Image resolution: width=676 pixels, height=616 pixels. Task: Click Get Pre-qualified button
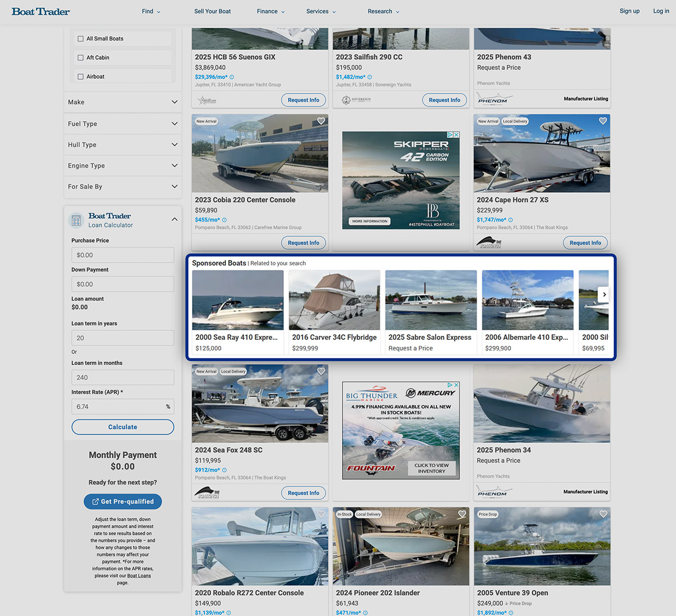pyautogui.click(x=123, y=502)
